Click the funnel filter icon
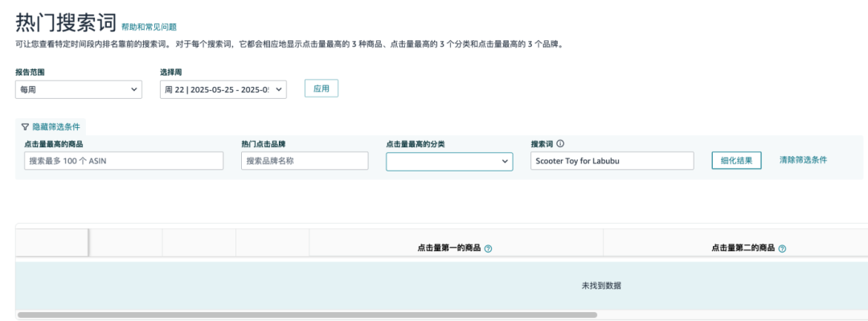The width and height of the screenshot is (868, 321). coord(25,127)
